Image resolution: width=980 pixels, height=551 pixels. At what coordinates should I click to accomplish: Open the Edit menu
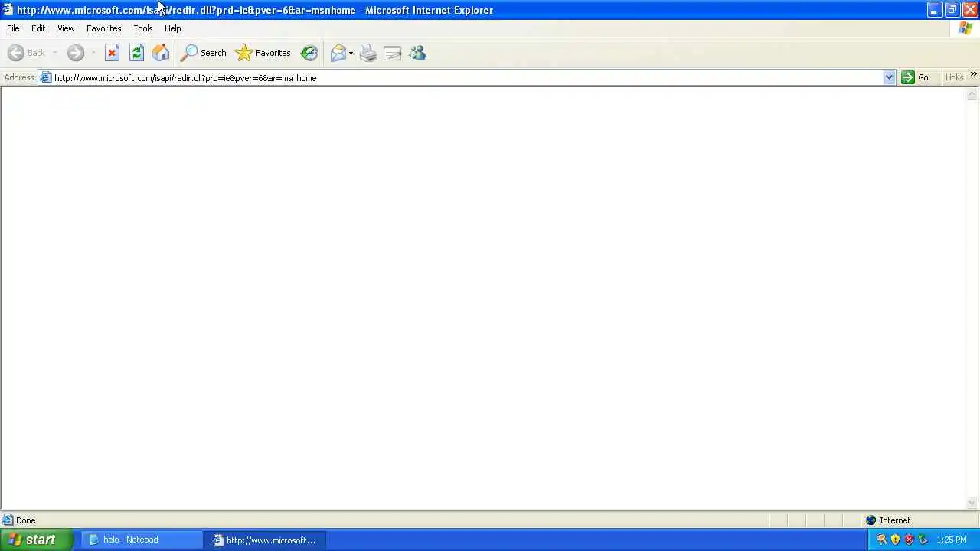click(x=38, y=28)
